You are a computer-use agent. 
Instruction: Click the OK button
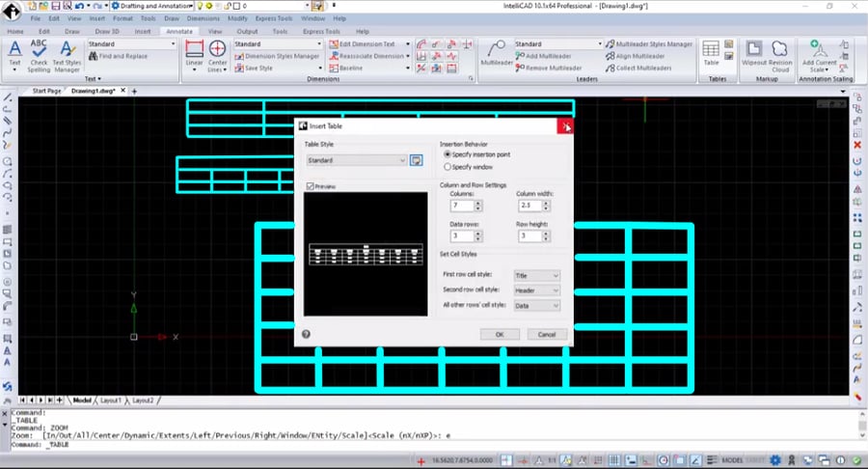coord(499,334)
